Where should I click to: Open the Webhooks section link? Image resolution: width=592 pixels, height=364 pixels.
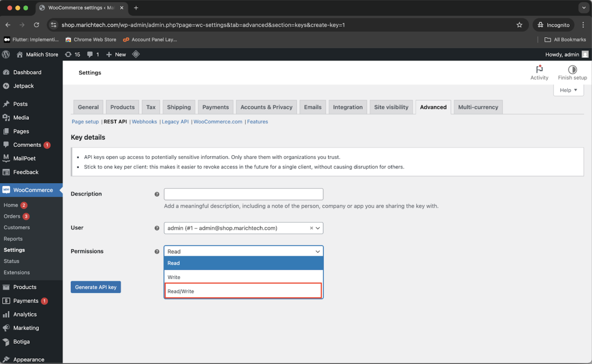(x=144, y=122)
